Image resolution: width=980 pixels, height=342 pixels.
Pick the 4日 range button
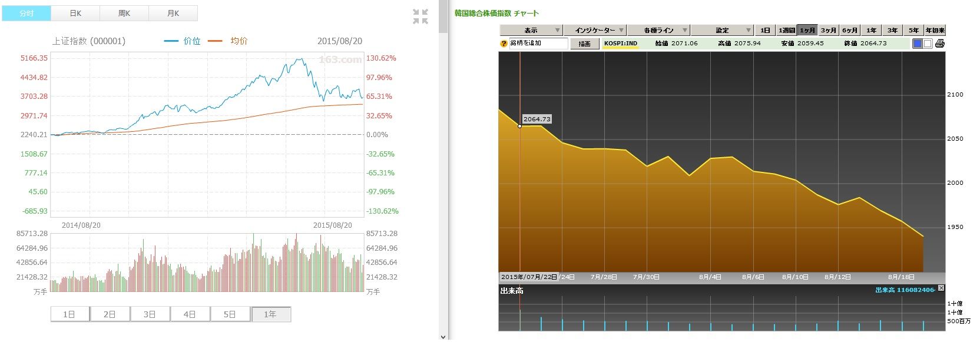pyautogui.click(x=190, y=314)
